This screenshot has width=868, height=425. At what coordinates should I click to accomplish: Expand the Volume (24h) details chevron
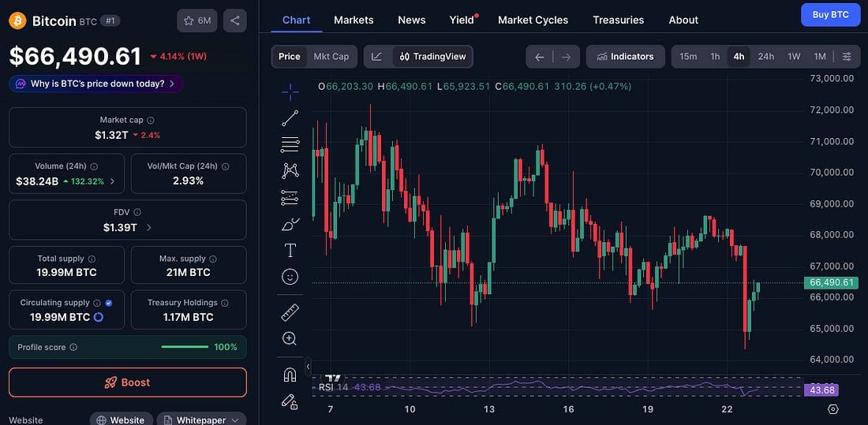pyautogui.click(x=113, y=181)
